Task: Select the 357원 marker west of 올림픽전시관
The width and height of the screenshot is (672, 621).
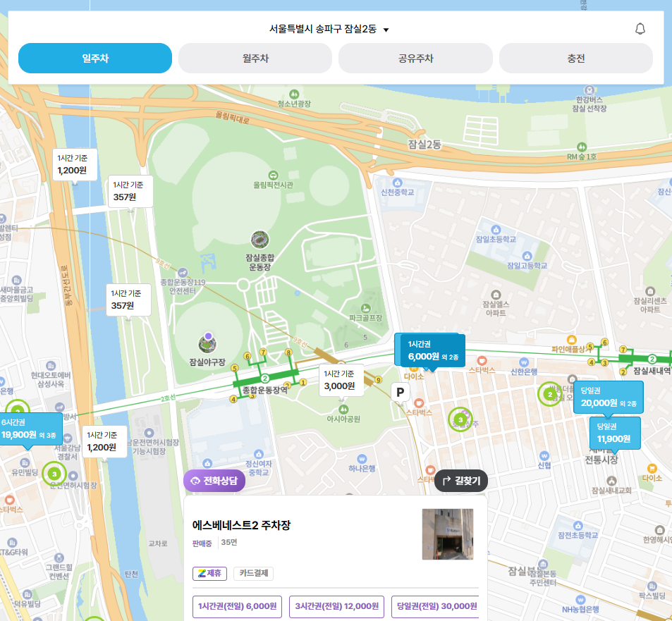Action: click(130, 191)
